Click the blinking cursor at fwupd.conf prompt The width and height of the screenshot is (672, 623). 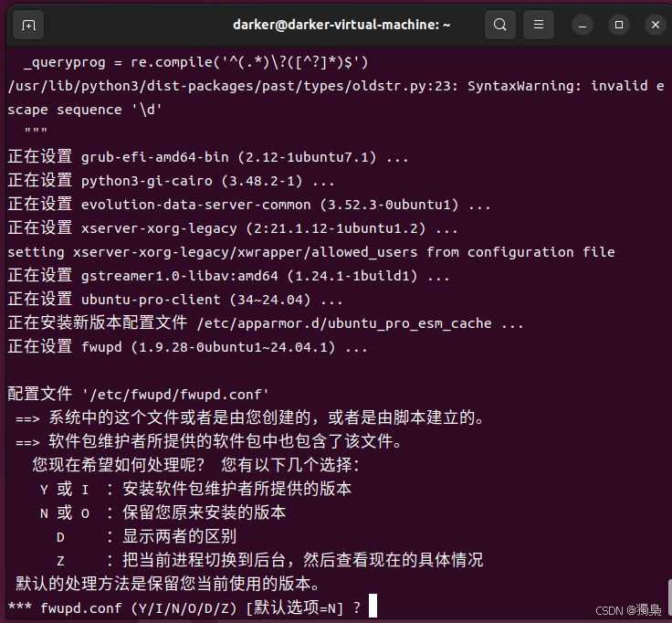(373, 606)
